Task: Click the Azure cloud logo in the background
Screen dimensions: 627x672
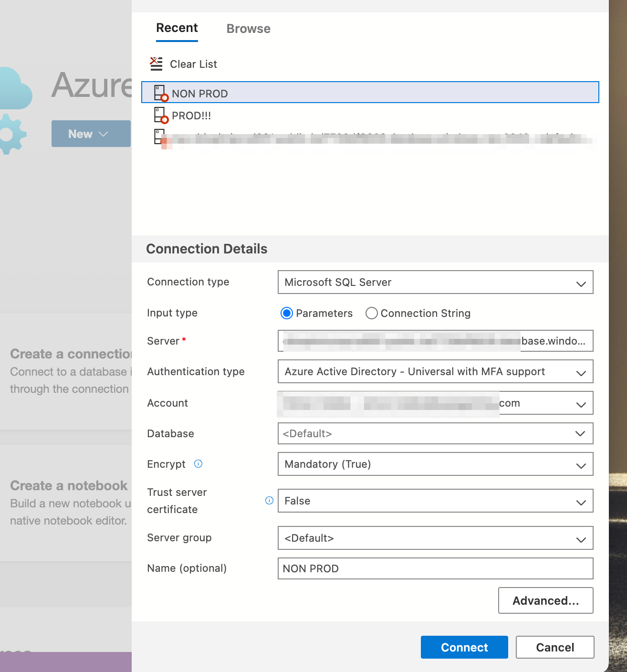Action: [15, 110]
